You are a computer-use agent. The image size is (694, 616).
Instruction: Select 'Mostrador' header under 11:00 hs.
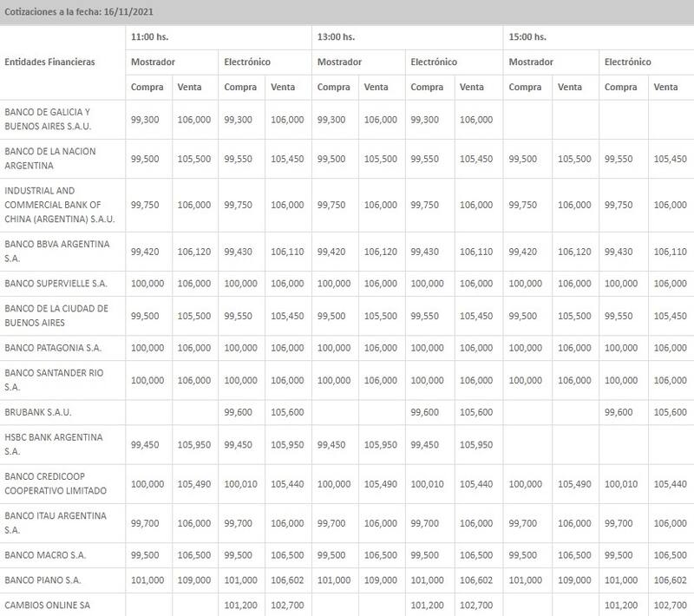[153, 62]
